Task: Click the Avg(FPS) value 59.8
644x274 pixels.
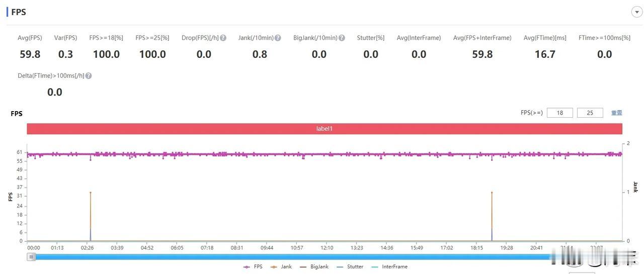Action: tap(30, 54)
